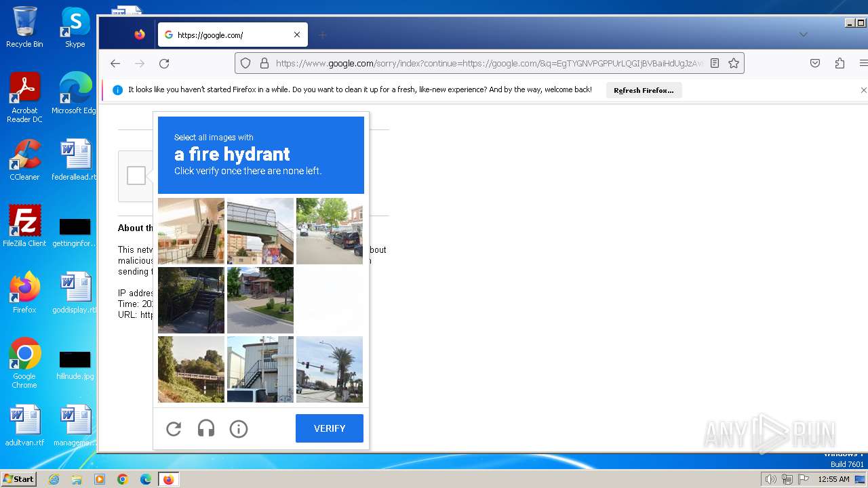Select the pedestrian bridge image tile
The width and height of the screenshot is (868, 488).
click(x=260, y=231)
